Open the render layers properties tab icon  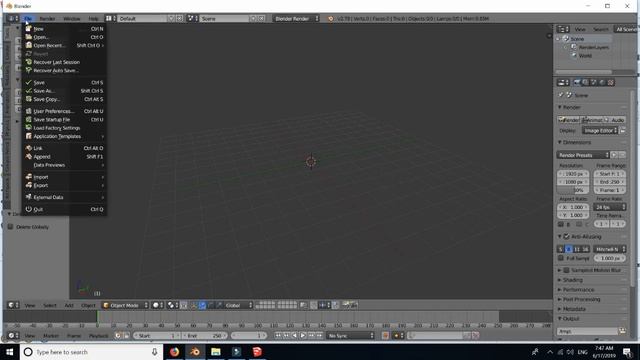pyautogui.click(x=586, y=82)
